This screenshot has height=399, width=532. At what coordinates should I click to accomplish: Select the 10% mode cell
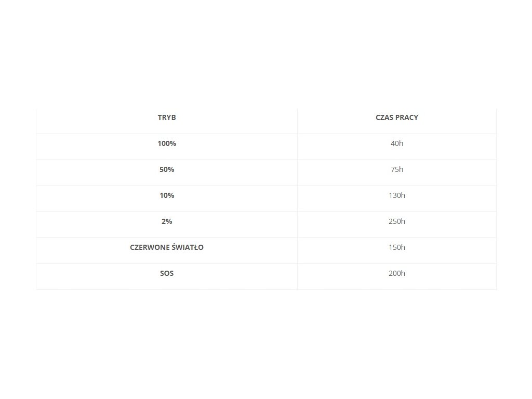[167, 195]
